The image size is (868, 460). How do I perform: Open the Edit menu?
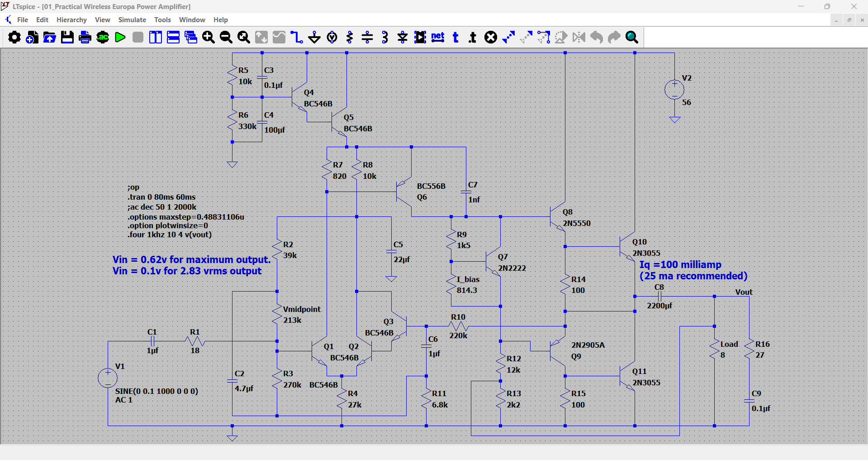(x=42, y=20)
